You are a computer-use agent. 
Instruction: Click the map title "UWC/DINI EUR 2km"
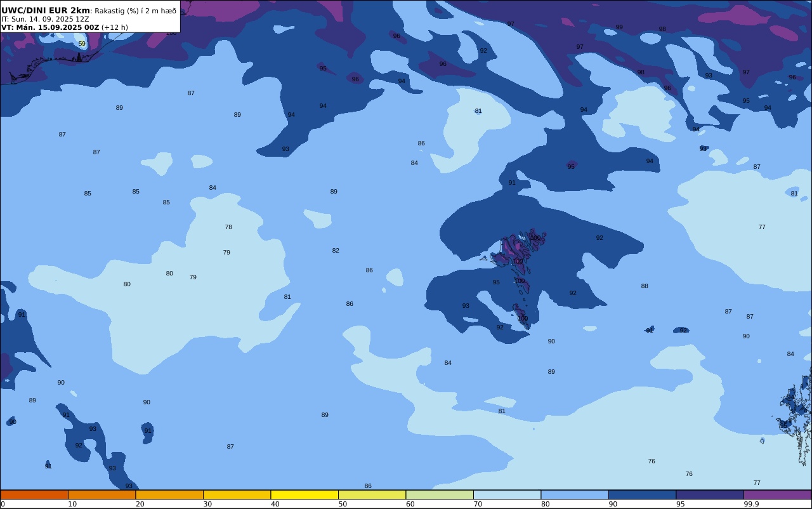pyautogui.click(x=46, y=10)
